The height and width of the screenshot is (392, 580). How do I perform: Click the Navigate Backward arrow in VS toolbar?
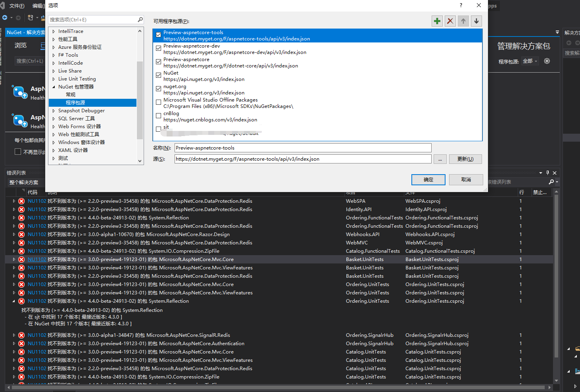(x=5, y=17)
